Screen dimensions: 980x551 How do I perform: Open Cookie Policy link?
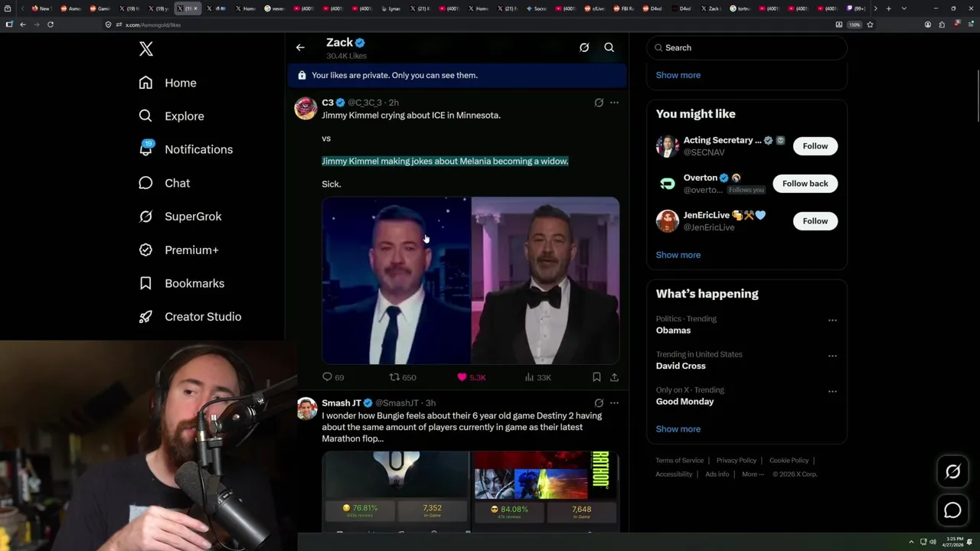(x=789, y=461)
